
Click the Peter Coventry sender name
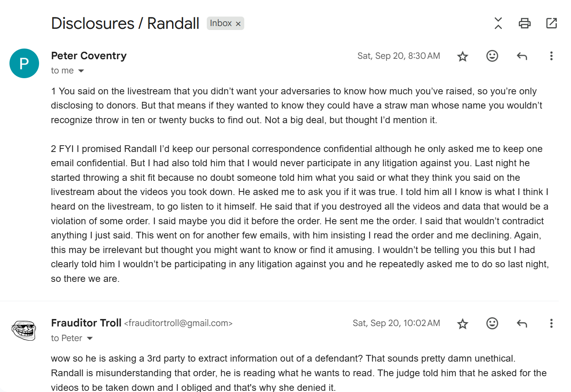click(x=89, y=56)
